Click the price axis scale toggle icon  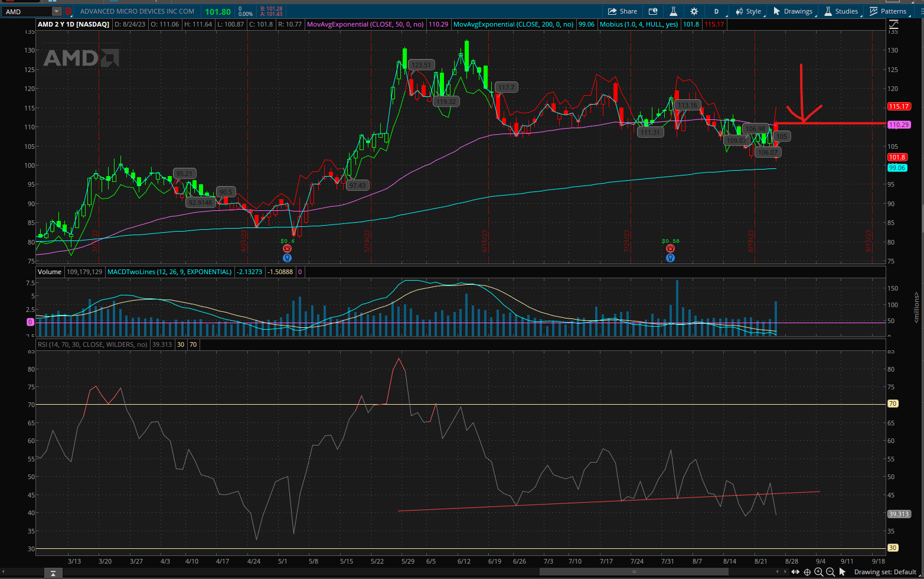[893, 24]
